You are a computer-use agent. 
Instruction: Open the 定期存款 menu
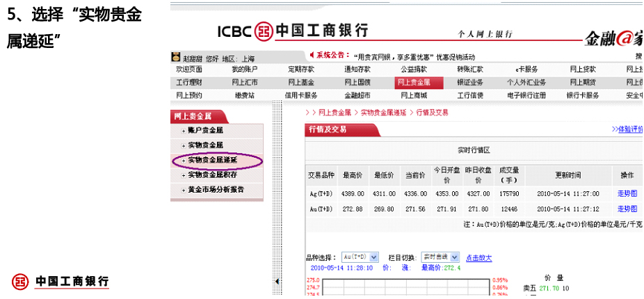tap(301, 70)
